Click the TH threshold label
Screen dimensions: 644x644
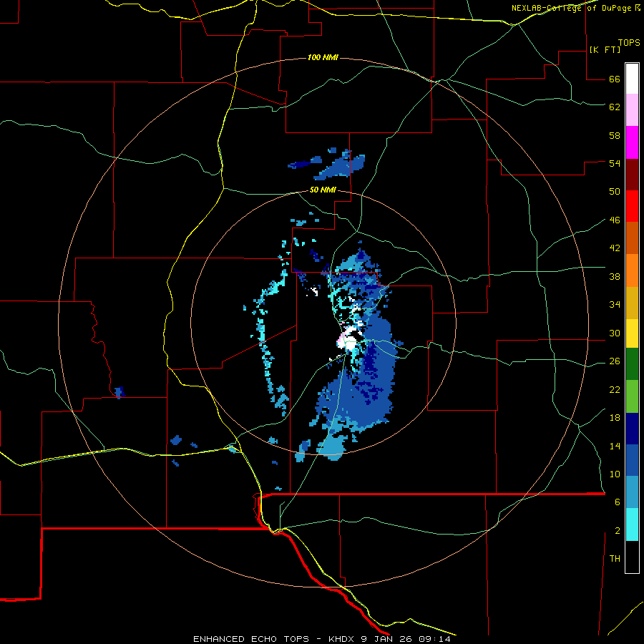tap(615, 558)
